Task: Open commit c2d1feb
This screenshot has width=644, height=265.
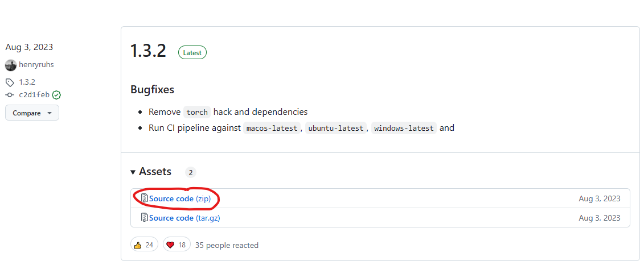Action: coord(34,95)
